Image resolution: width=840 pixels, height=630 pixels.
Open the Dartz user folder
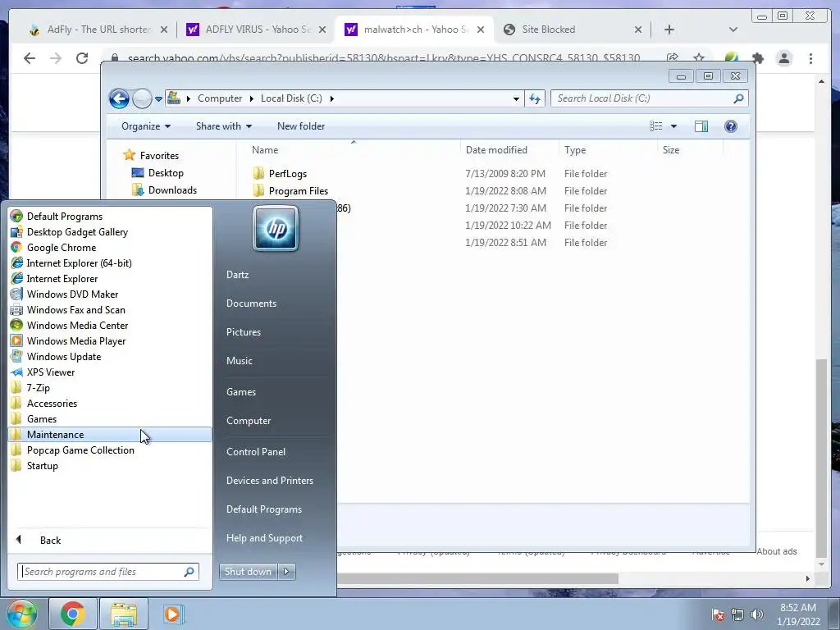coord(237,274)
